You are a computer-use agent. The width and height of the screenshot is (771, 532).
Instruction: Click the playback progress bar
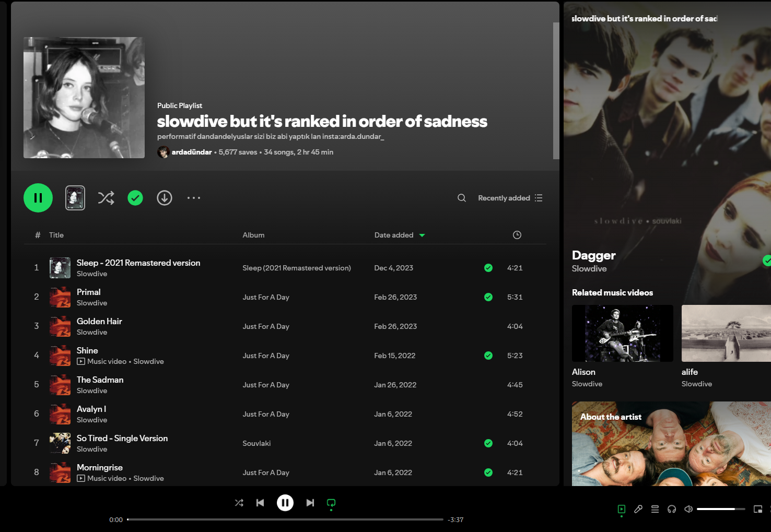[285, 519]
